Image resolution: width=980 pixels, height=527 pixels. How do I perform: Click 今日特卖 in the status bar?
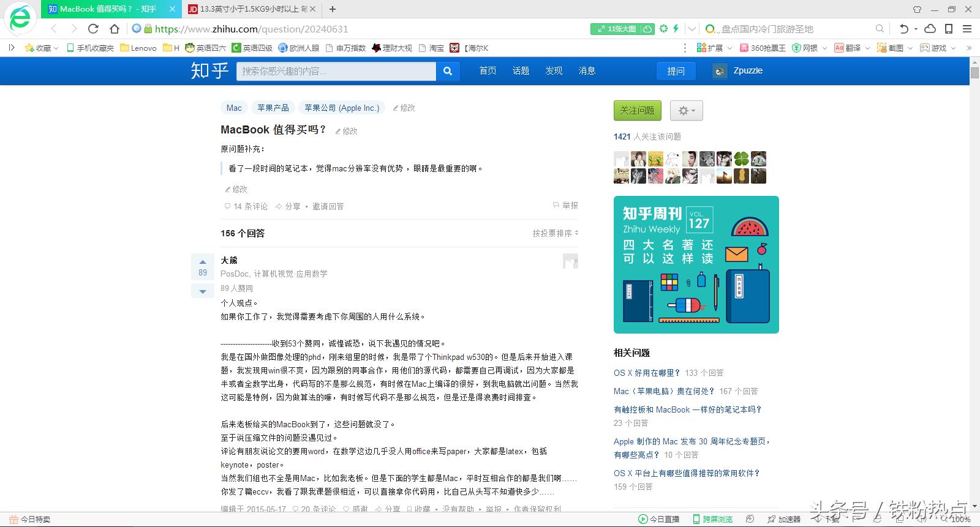coord(30,519)
